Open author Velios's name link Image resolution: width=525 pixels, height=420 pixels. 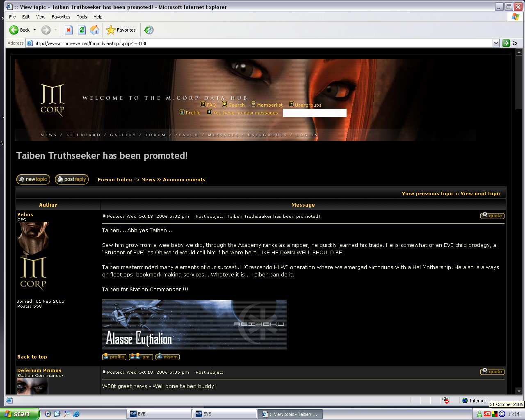point(25,215)
